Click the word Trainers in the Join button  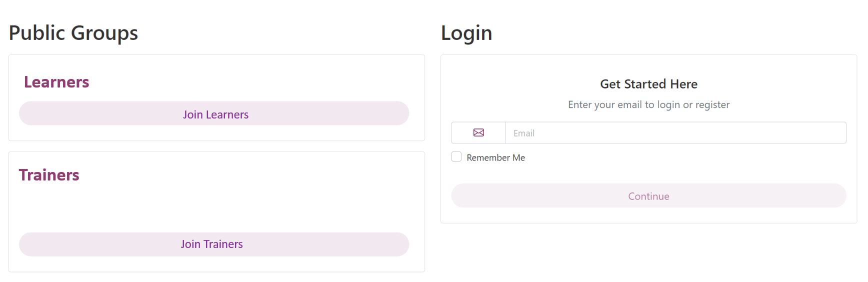click(223, 244)
